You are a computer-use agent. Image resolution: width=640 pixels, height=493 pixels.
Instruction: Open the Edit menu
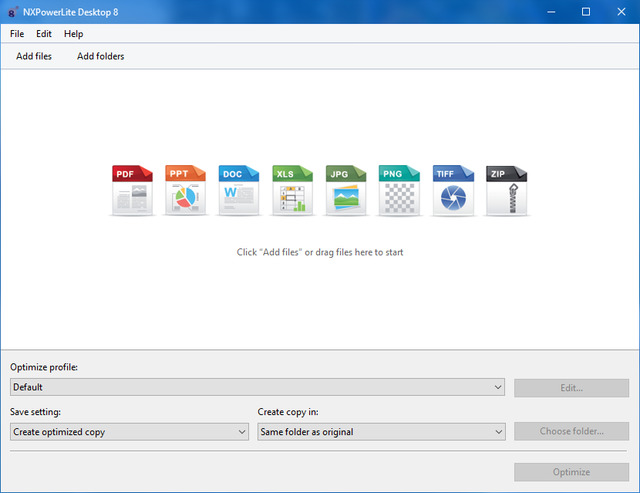tap(44, 34)
